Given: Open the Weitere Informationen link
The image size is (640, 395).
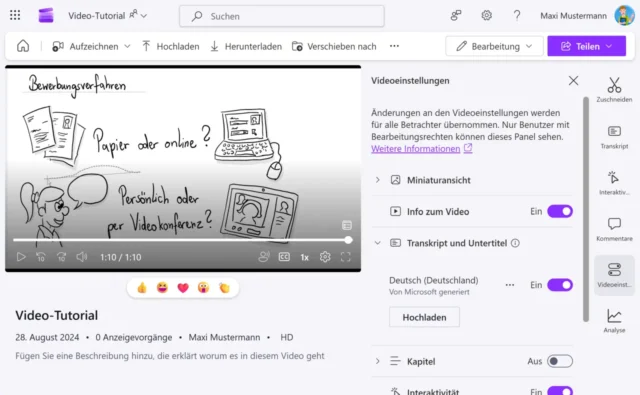Looking at the screenshot, I should [x=422, y=149].
